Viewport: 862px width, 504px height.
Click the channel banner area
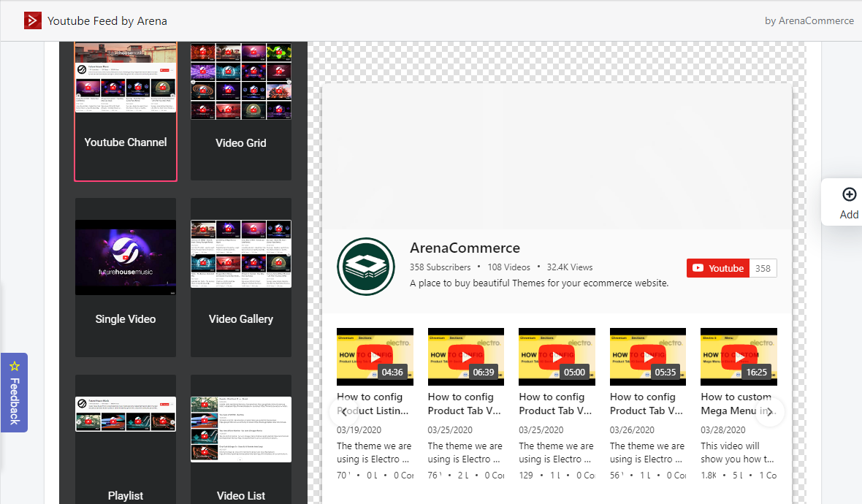pyautogui.click(x=557, y=156)
